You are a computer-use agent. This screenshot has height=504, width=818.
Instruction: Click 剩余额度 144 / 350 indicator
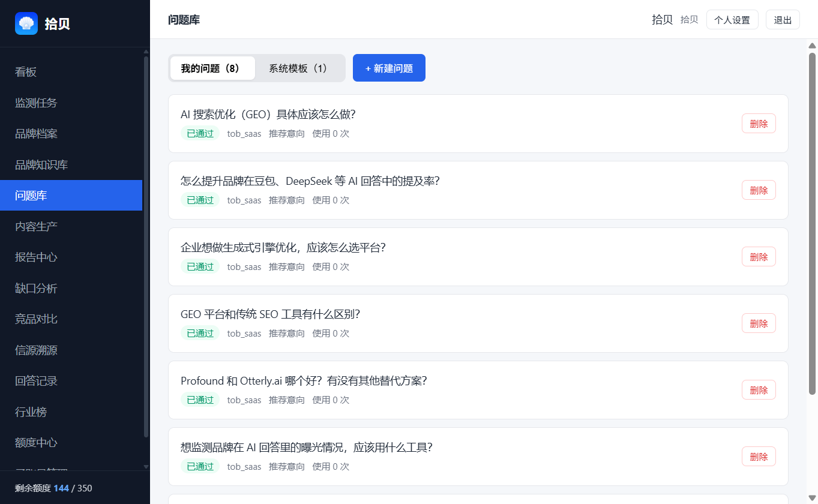tap(53, 488)
